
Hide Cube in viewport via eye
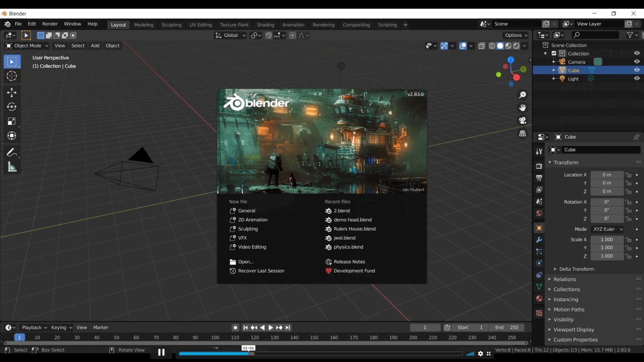pyautogui.click(x=637, y=70)
